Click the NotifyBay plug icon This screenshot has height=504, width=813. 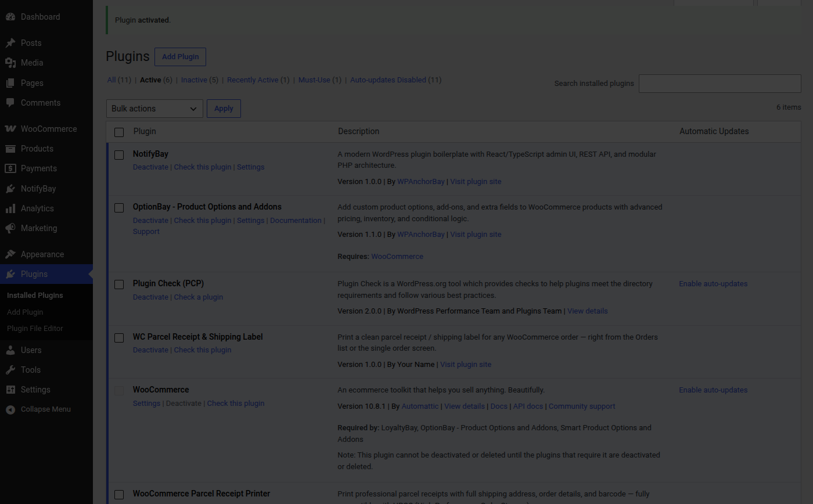pos(10,189)
